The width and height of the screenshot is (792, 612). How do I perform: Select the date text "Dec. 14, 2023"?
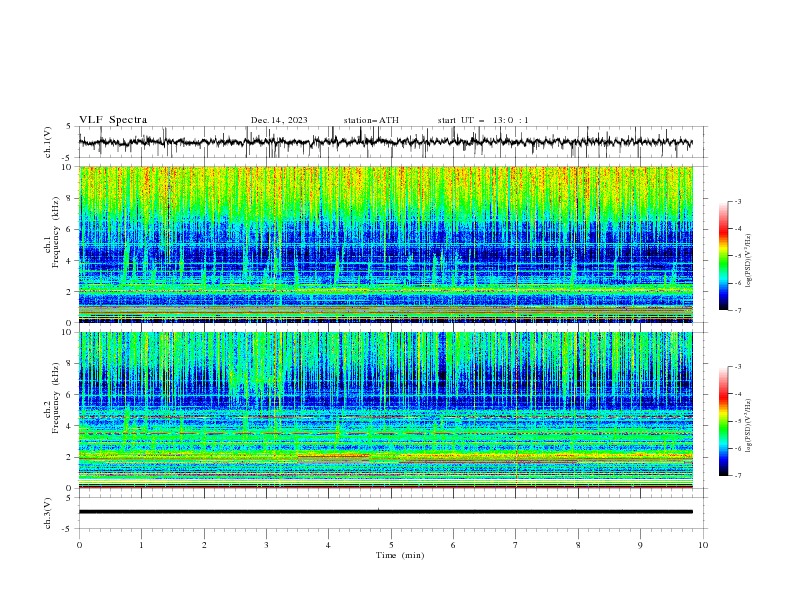pyautogui.click(x=279, y=120)
